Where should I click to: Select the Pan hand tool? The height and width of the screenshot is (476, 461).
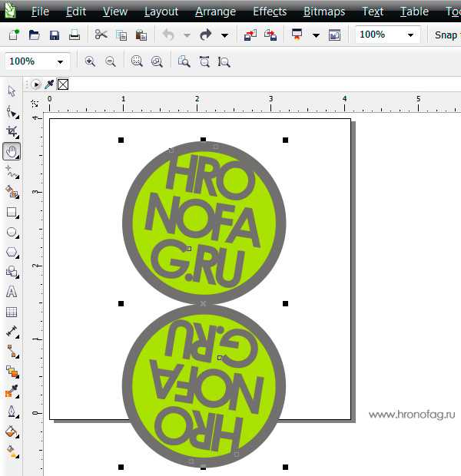click(x=12, y=151)
